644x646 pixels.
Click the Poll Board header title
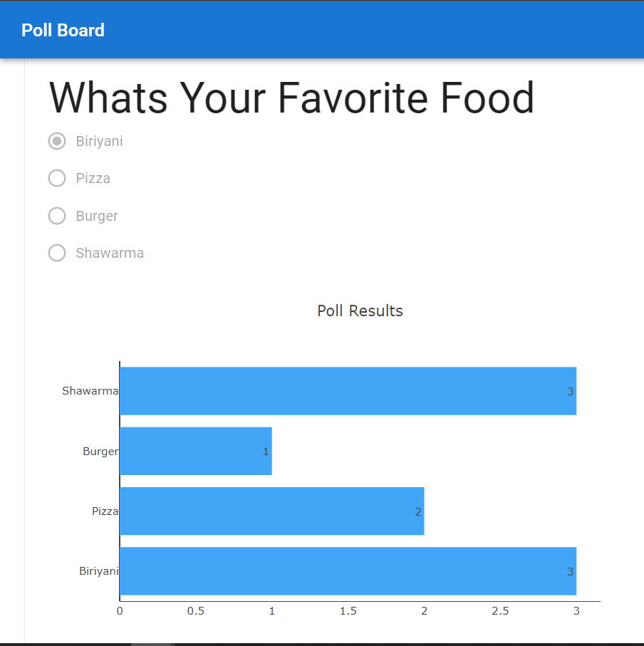(x=63, y=30)
